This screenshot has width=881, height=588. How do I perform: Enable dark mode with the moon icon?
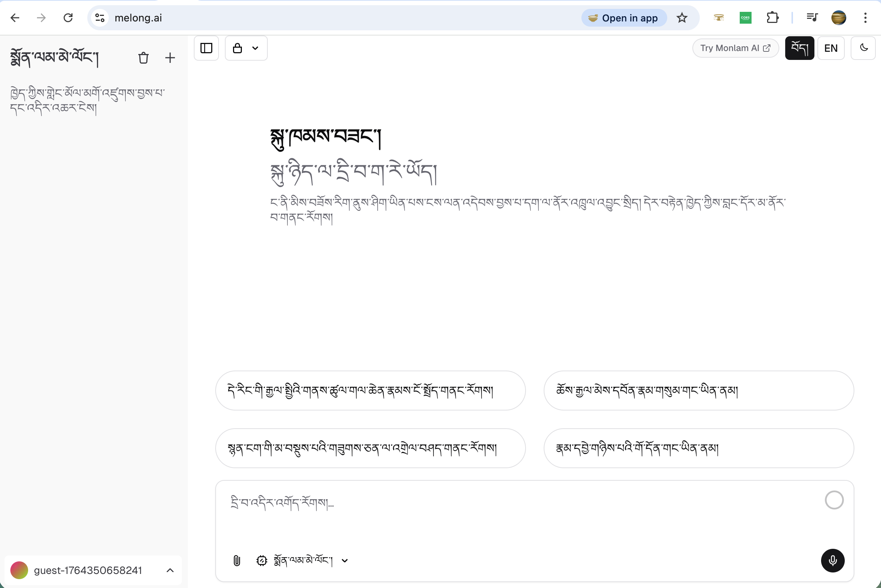863,48
